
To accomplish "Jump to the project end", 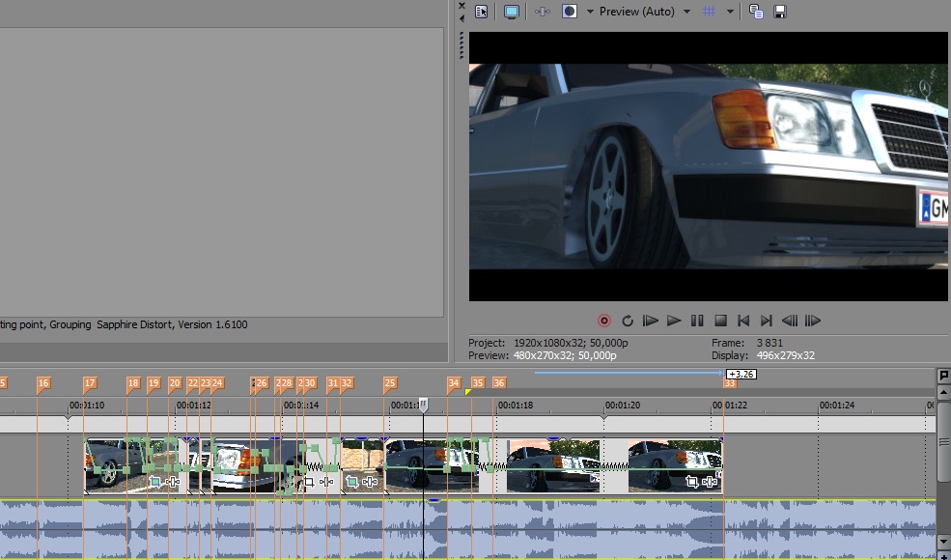I will [767, 321].
